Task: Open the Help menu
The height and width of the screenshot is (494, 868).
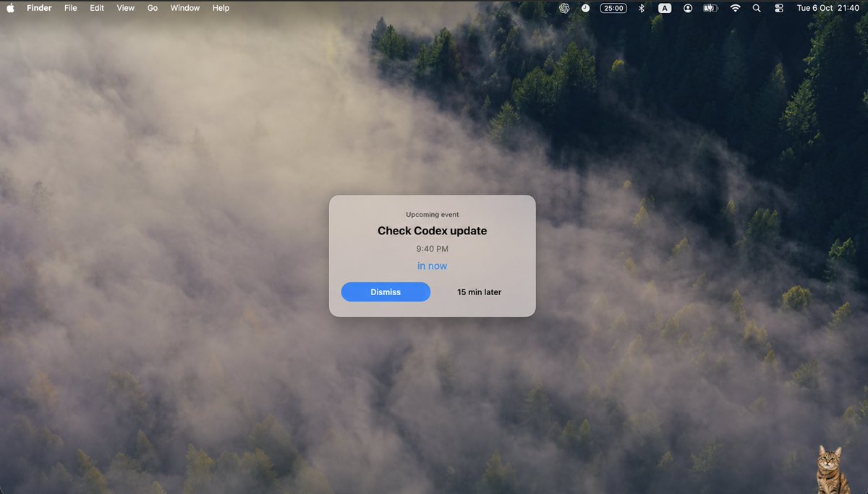Action: pyautogui.click(x=221, y=8)
